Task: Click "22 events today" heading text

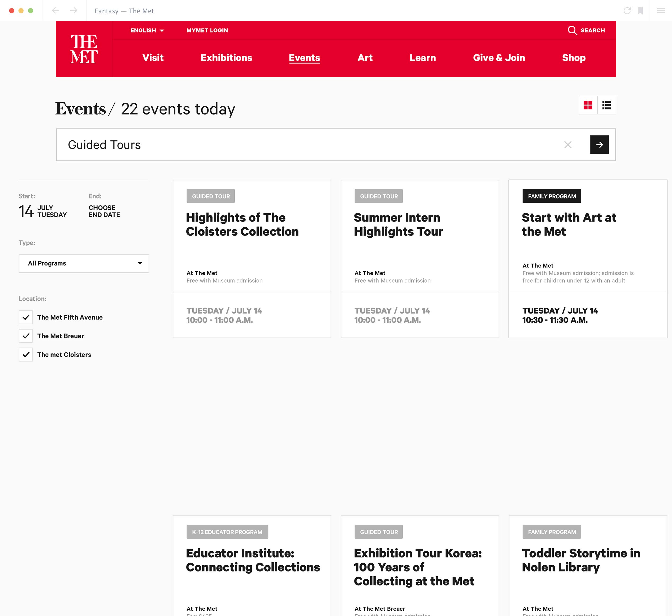Action: click(x=178, y=109)
